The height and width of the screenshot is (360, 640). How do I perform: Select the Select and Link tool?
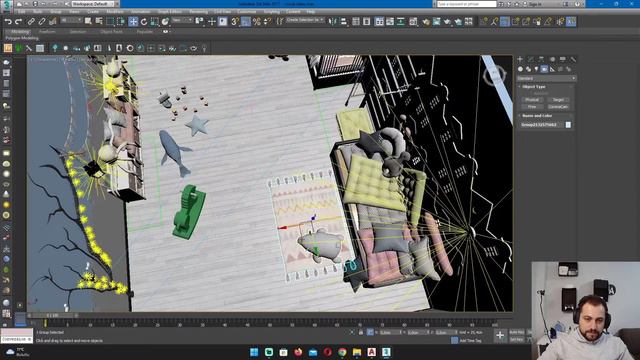coord(31,22)
